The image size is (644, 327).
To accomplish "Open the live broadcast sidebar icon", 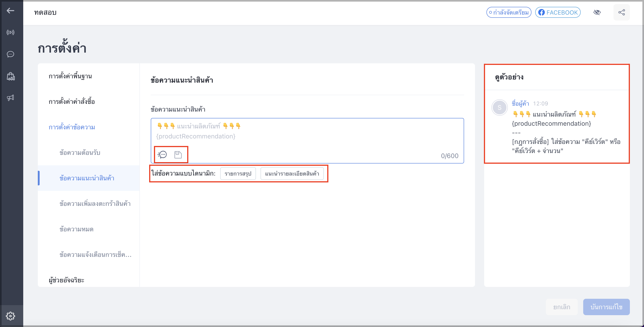I will coord(10,32).
